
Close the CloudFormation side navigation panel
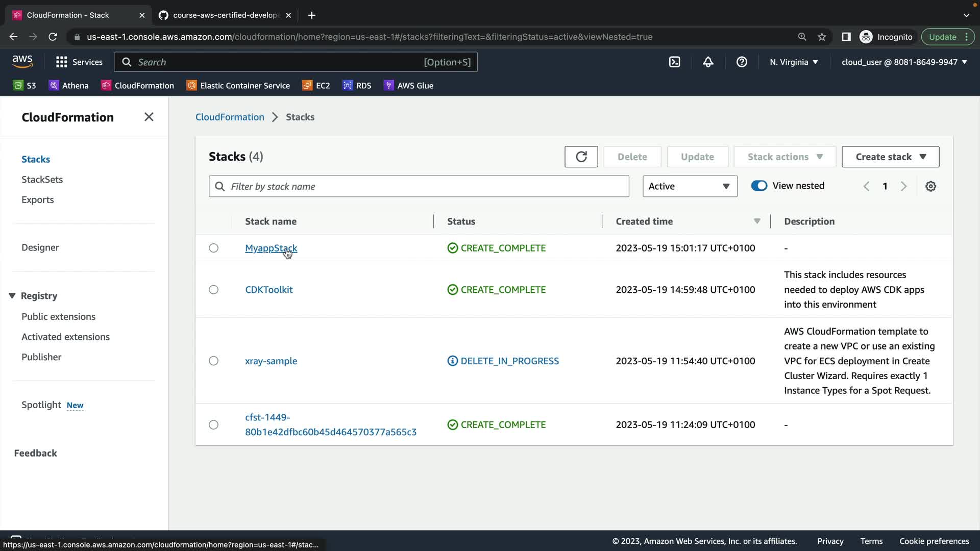click(149, 117)
